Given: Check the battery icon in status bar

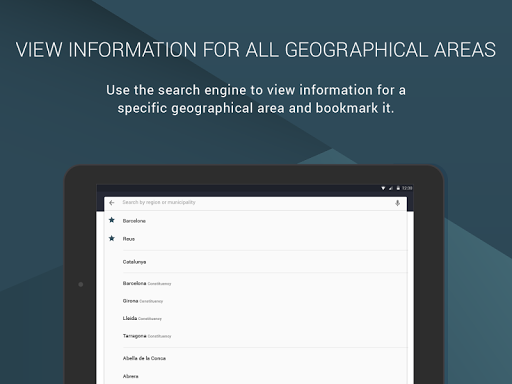Looking at the screenshot, I should (398, 188).
